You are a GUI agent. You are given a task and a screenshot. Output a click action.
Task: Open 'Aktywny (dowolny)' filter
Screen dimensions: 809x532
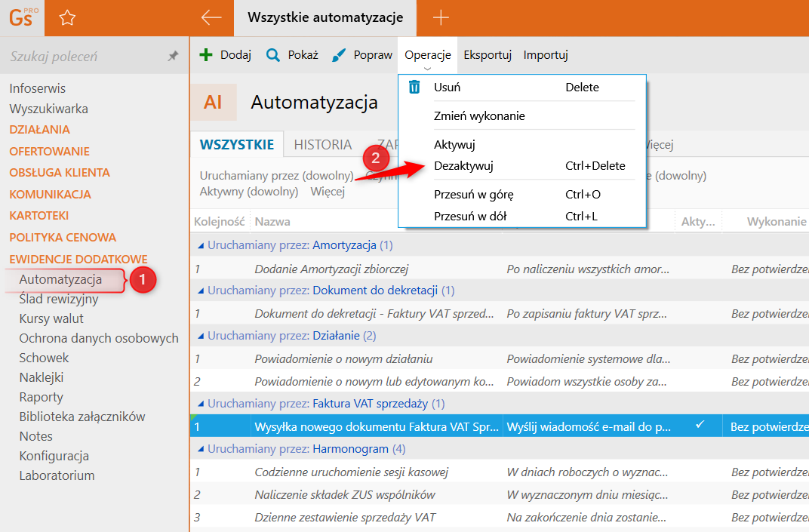[x=249, y=192]
